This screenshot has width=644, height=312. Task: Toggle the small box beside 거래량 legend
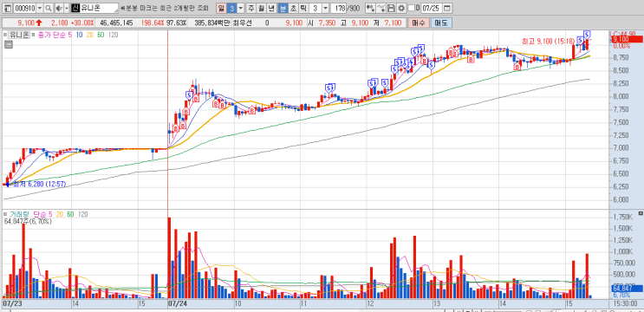5,214
